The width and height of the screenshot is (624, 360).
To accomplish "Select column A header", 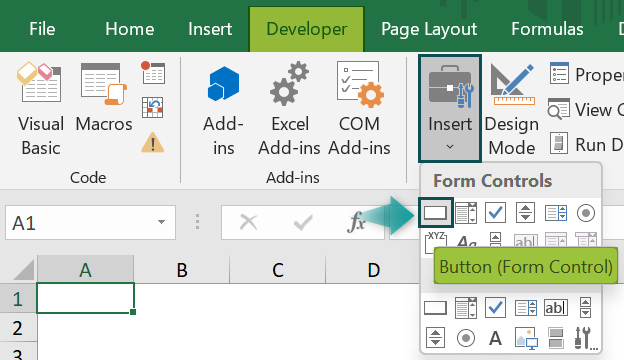I will (x=85, y=270).
